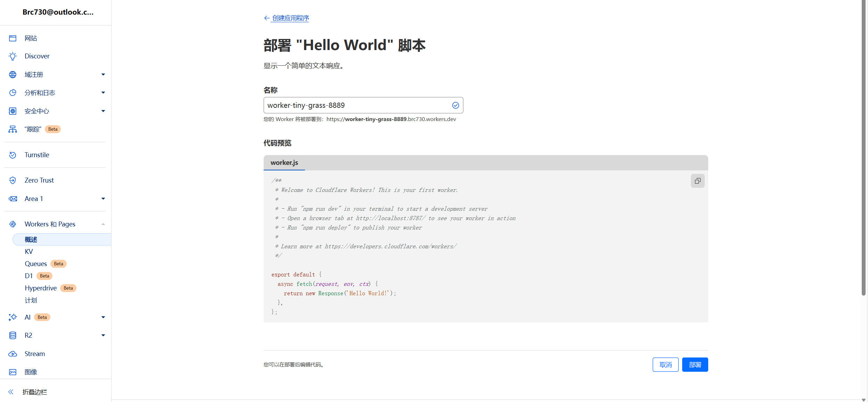Open the Queues submenu item
The image size is (868, 402).
pyautogui.click(x=36, y=264)
